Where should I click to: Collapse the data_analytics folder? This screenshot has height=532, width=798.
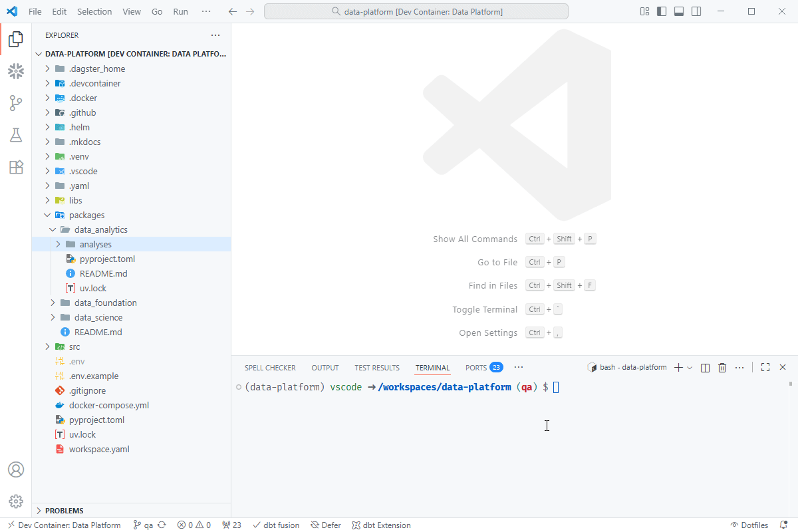(x=53, y=229)
